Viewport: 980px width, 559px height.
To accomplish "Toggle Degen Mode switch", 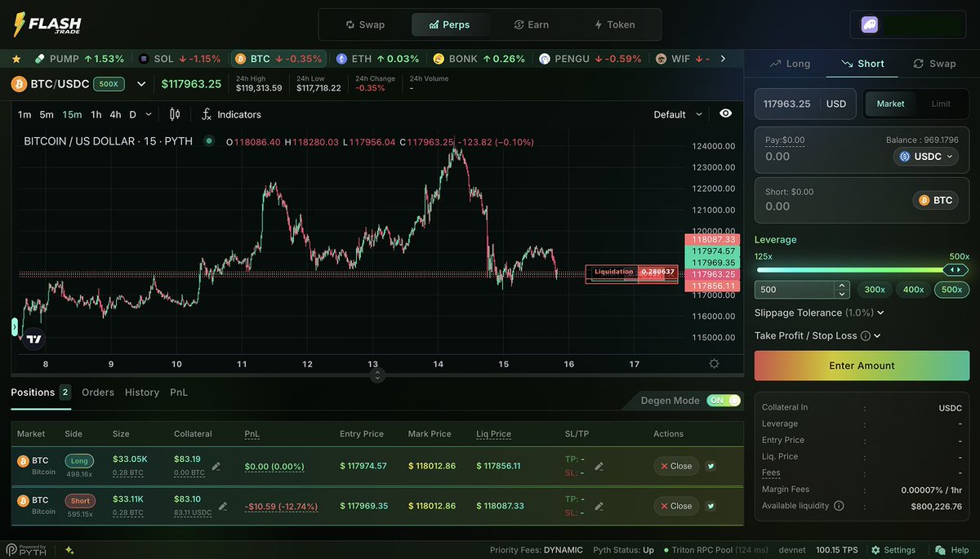I will (724, 401).
